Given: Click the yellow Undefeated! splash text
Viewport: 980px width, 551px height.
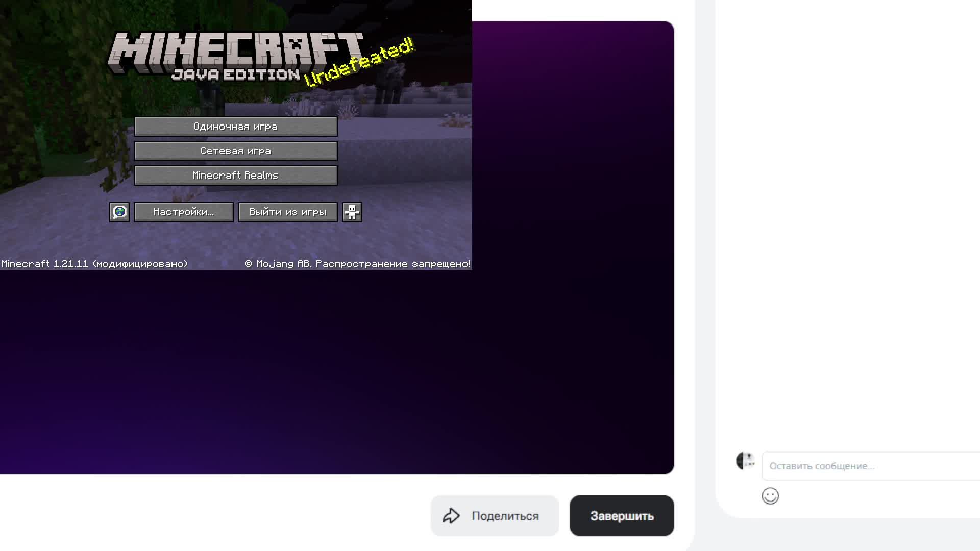Looking at the screenshot, I should click(x=359, y=62).
